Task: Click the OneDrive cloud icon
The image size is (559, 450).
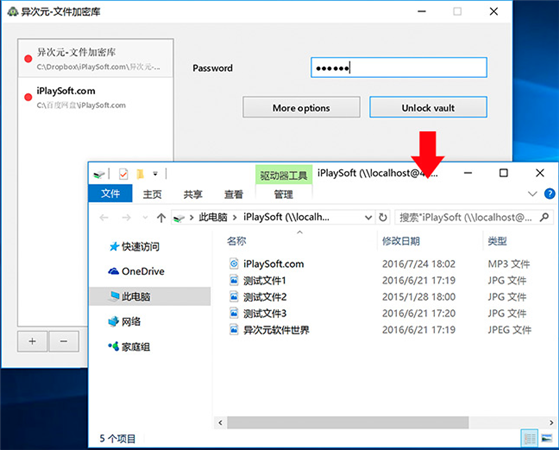Action: 113,271
